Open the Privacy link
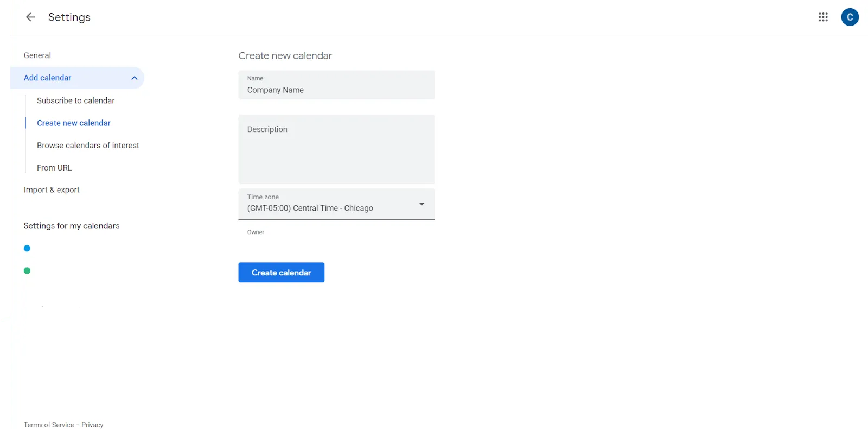This screenshot has height=429, width=868. pos(92,425)
